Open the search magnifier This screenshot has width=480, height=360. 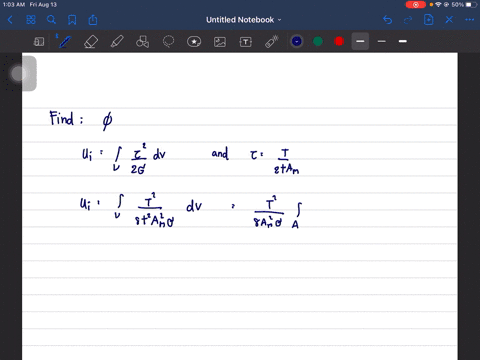click(x=51, y=20)
